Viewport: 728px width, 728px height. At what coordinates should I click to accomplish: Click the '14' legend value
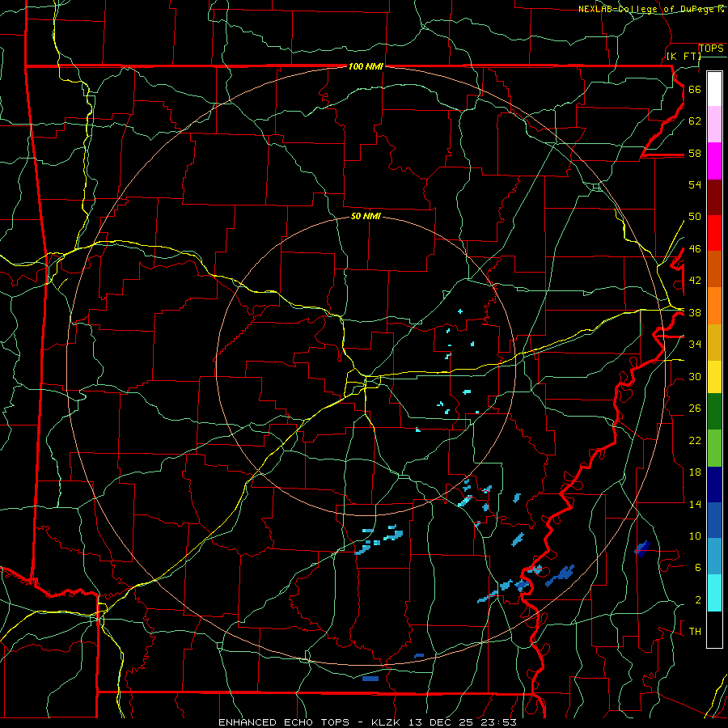click(x=695, y=504)
